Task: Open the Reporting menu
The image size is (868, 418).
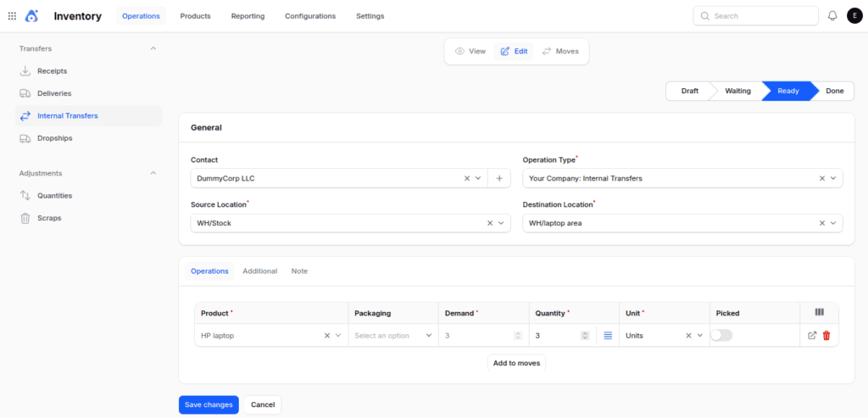Action: pos(248,16)
